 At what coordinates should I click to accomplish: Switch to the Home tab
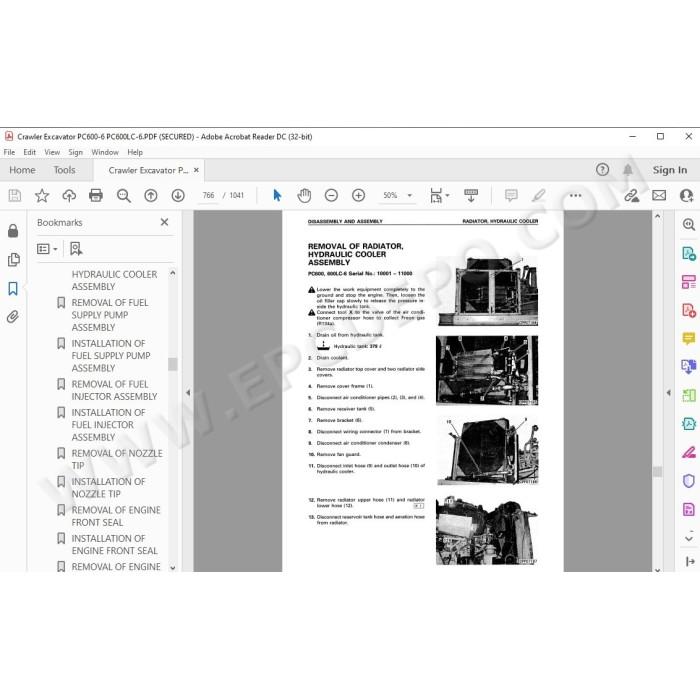tap(22, 170)
